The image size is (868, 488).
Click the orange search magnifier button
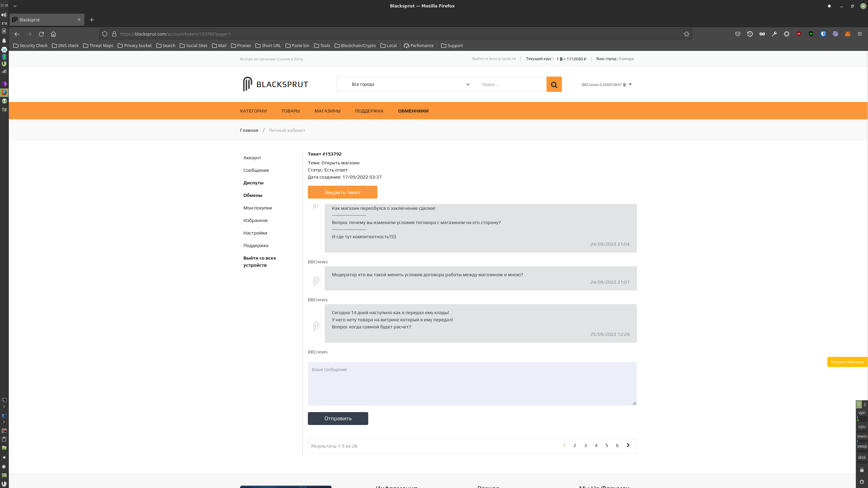[x=554, y=84]
